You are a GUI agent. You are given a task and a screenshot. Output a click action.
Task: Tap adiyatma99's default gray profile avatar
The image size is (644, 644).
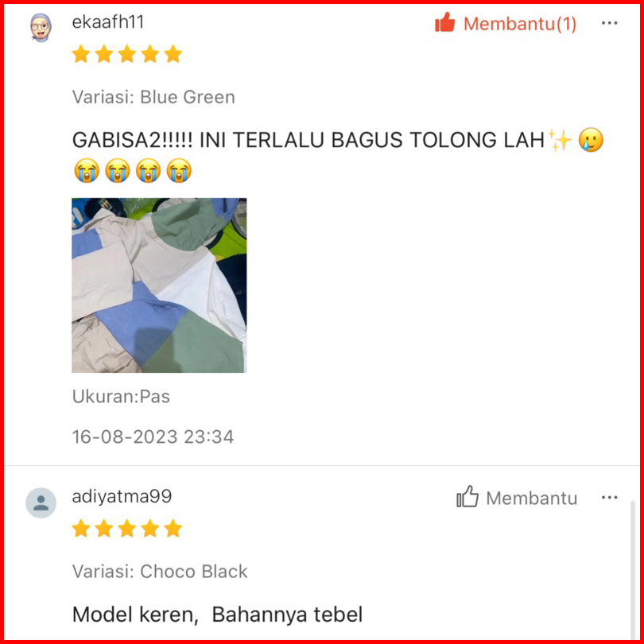coord(41,502)
